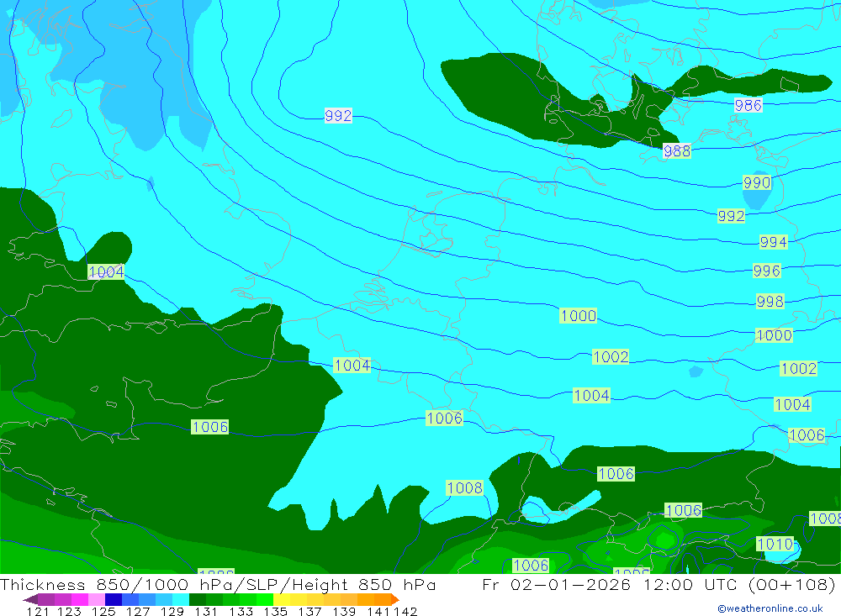Click the 994 isobar label
The height and width of the screenshot is (616, 841).
click(x=773, y=242)
